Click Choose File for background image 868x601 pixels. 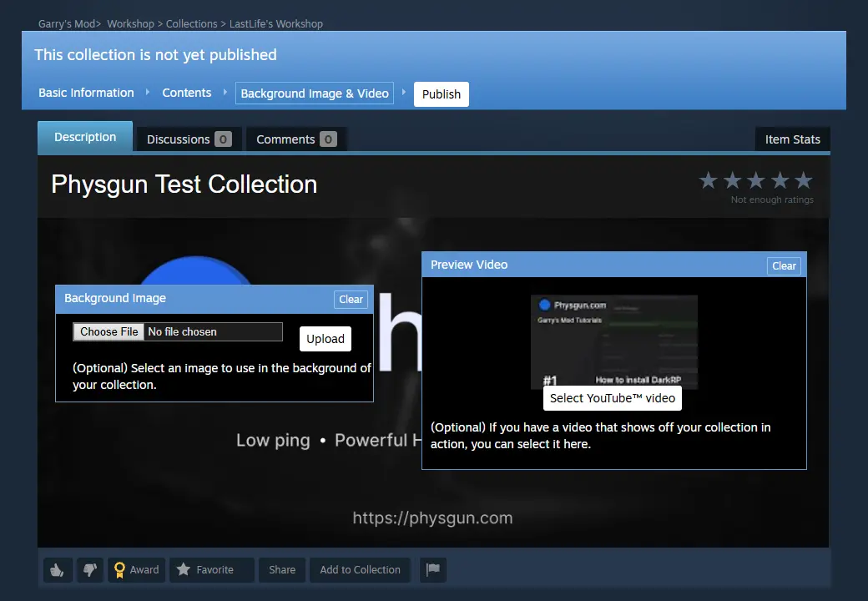point(109,331)
